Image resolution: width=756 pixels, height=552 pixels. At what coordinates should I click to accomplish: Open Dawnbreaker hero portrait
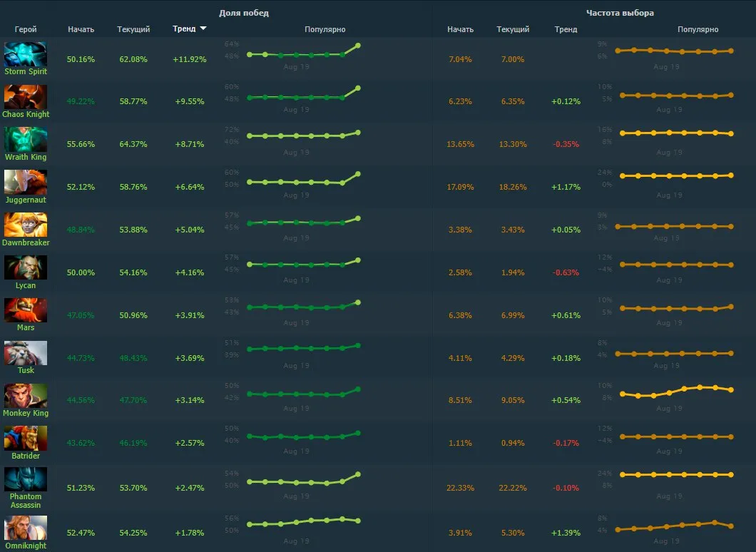click(26, 225)
